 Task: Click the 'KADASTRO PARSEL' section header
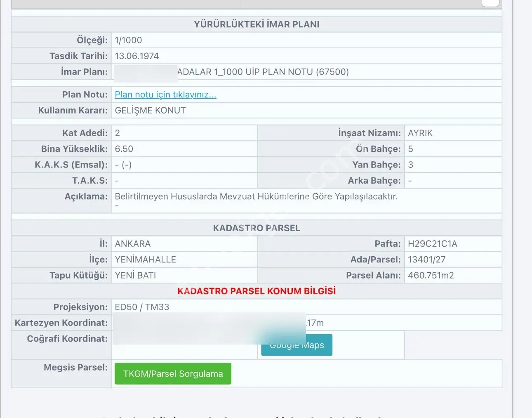[x=257, y=228]
